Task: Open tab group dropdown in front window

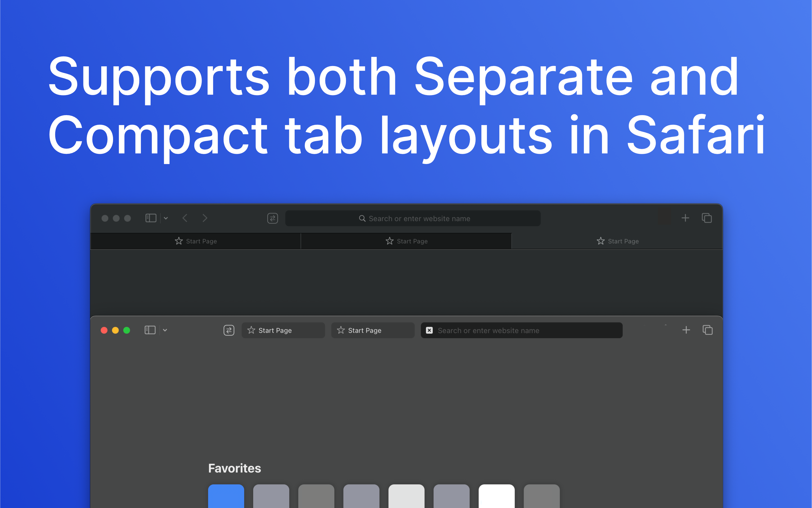Action: pos(165,330)
